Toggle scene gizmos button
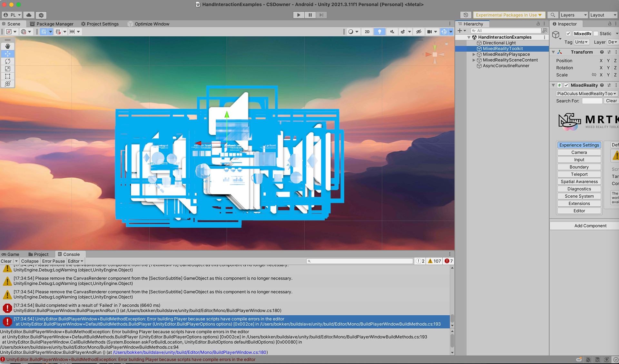Screen dimensions: 619x364 (x=444, y=32)
